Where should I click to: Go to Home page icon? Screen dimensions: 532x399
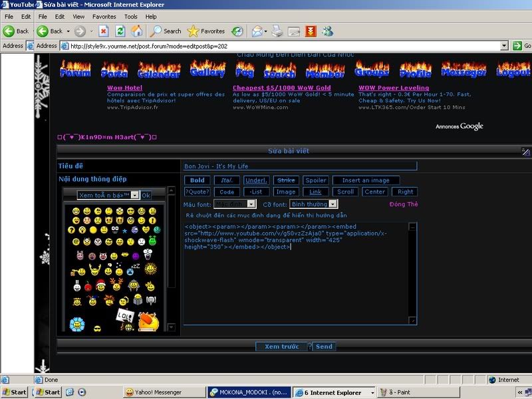137,31
